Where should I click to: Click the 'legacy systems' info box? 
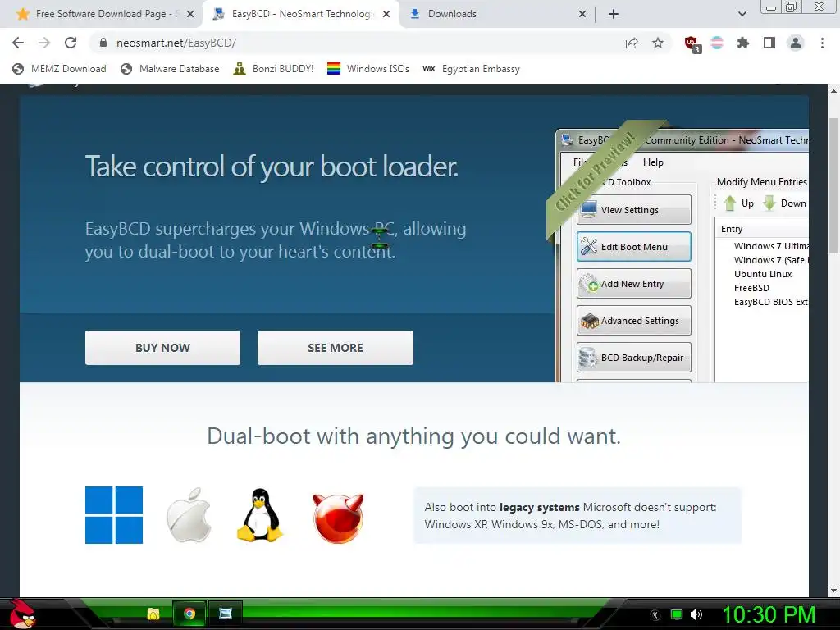click(577, 515)
